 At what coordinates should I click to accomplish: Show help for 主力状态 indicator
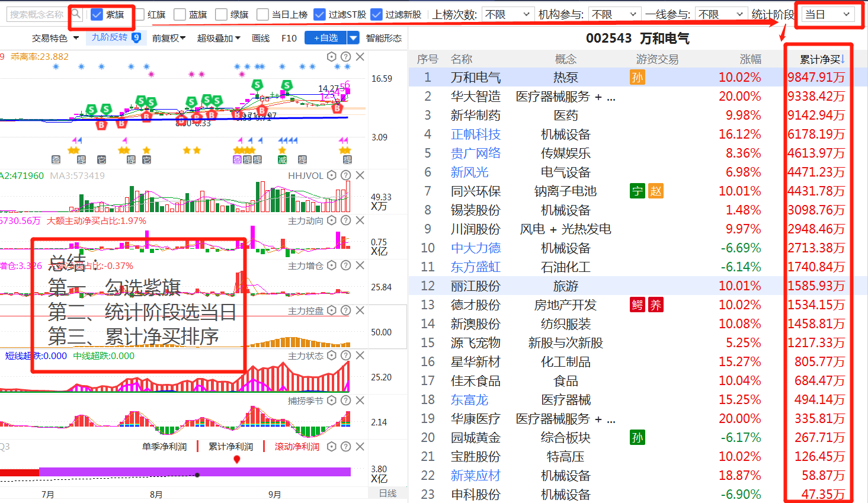point(346,355)
